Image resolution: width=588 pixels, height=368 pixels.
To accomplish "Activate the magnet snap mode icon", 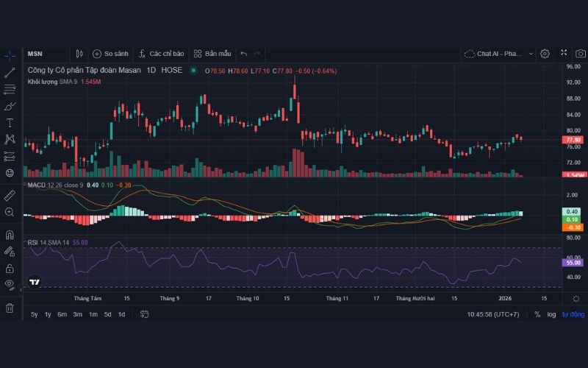I will [10, 235].
